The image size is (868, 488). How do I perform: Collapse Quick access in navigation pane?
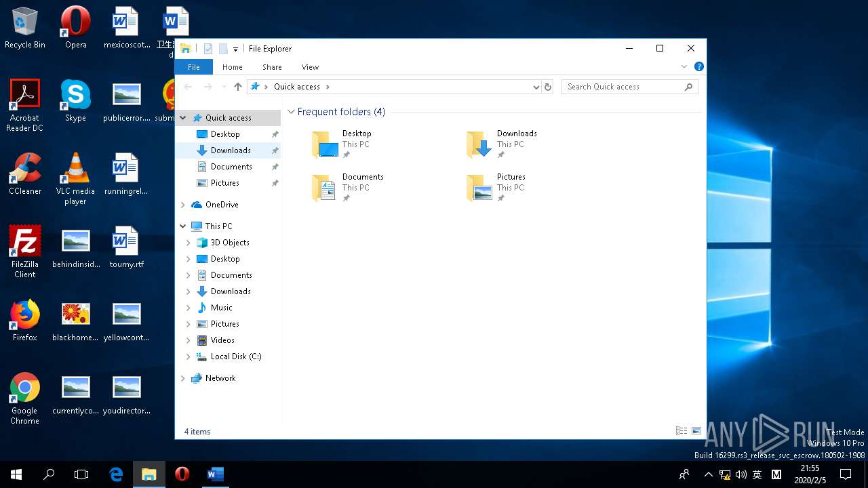point(182,118)
